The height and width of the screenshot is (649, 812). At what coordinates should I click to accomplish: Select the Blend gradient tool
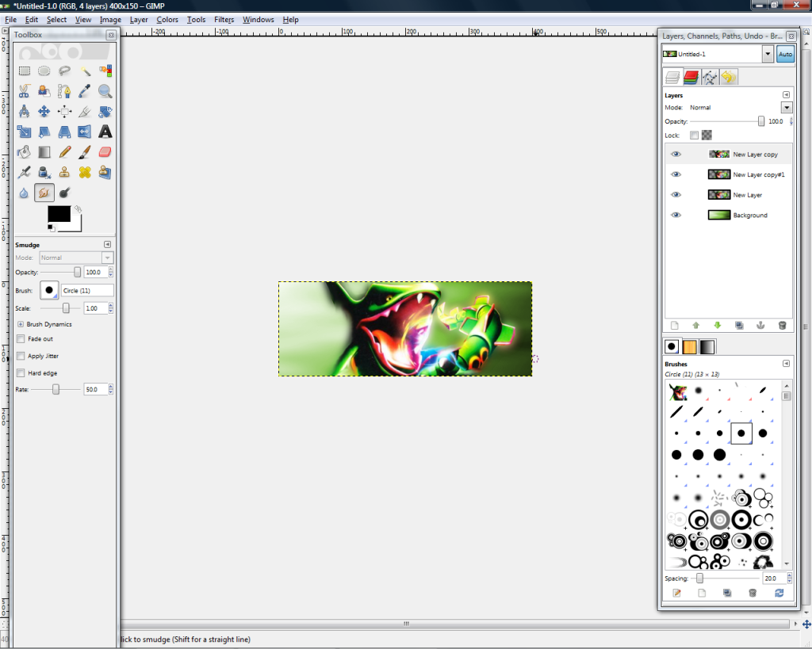44,152
